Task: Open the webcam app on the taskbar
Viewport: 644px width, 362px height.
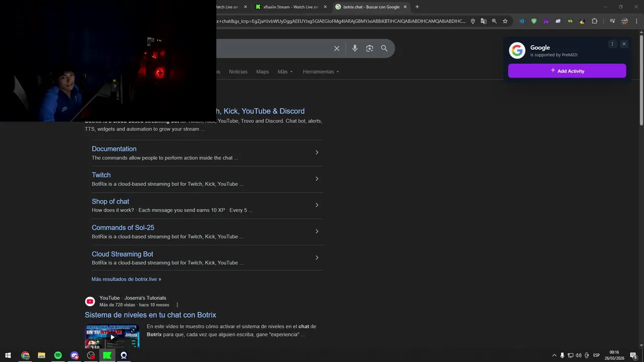Action: (124, 355)
